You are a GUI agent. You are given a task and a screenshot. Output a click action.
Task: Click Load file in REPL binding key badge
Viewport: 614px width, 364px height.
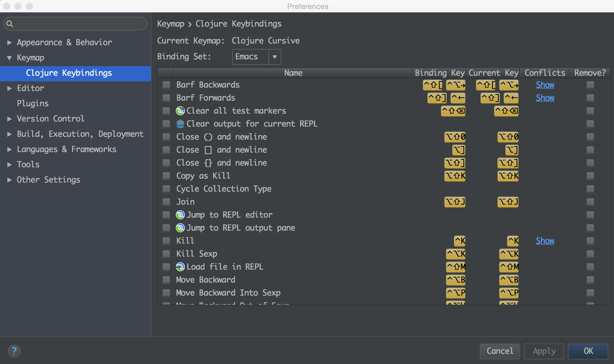tap(456, 267)
